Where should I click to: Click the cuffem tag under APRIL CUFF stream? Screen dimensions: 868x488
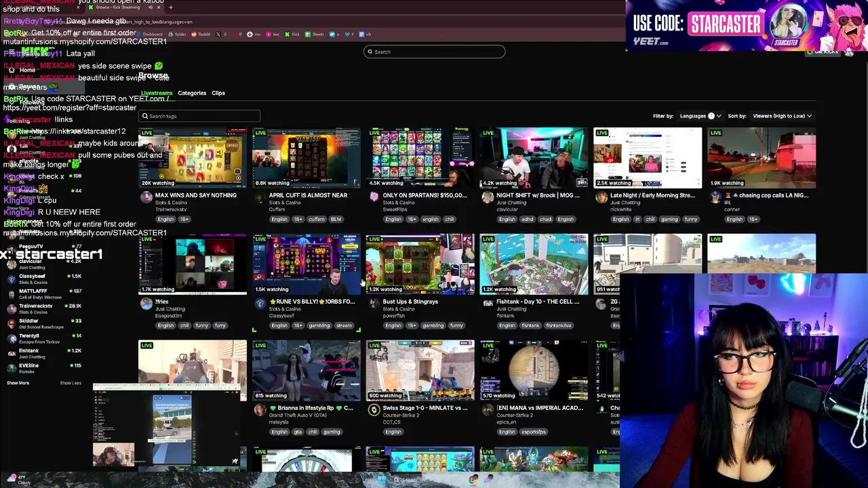pyautogui.click(x=317, y=219)
